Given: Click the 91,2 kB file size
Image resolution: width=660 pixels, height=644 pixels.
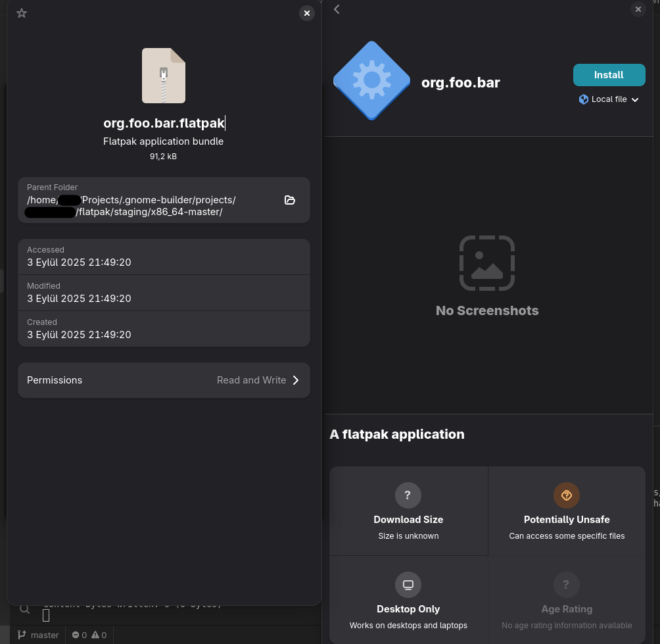Looking at the screenshot, I should (163, 157).
